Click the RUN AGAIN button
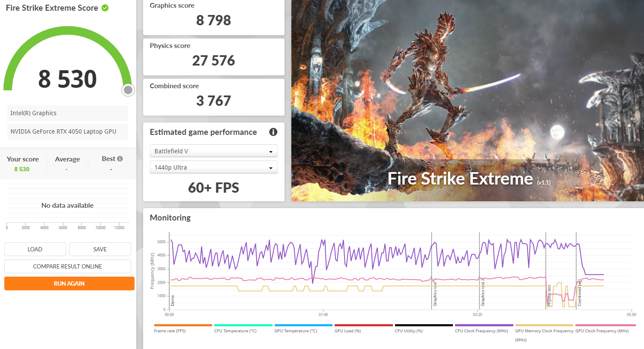644x349 pixels. 69,283
